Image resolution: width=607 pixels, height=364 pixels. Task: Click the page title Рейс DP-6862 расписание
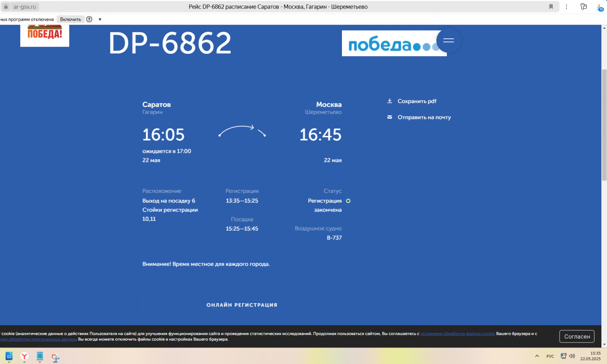coord(278,6)
